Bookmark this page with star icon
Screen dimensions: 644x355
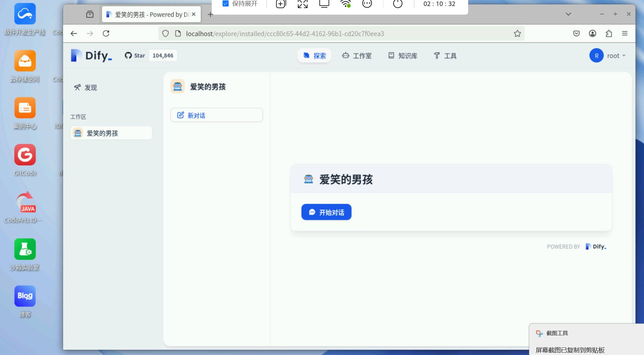(517, 33)
